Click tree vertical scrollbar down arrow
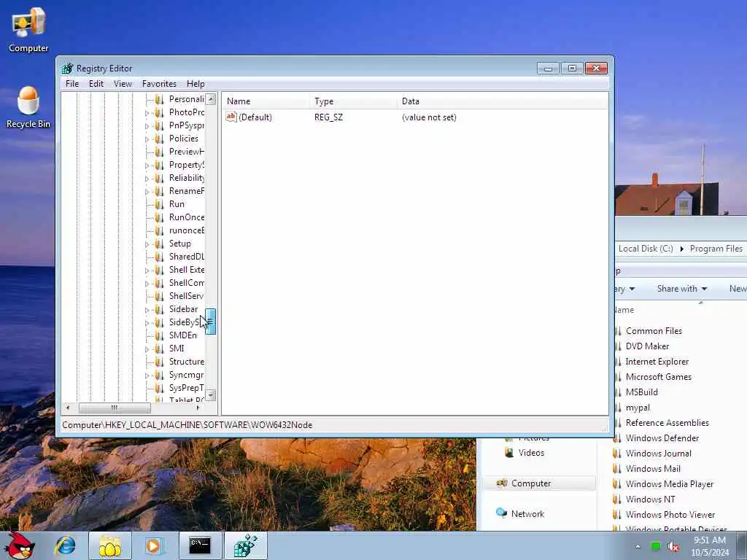The height and width of the screenshot is (560, 747). 211,394
